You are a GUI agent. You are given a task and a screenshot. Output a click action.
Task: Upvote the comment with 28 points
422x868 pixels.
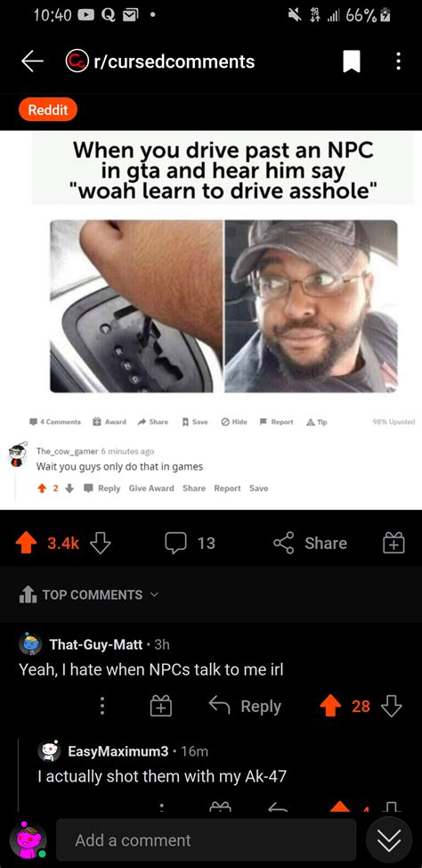(330, 706)
